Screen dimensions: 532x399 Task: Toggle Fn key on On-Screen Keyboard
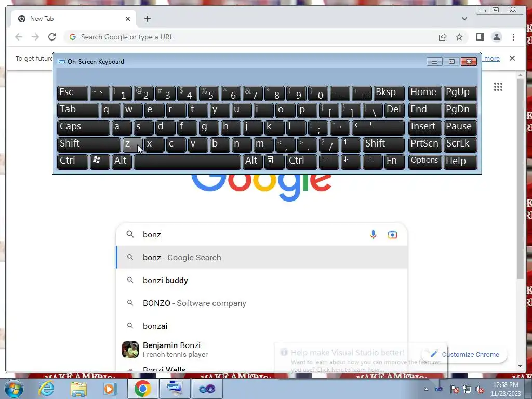tap(395, 162)
